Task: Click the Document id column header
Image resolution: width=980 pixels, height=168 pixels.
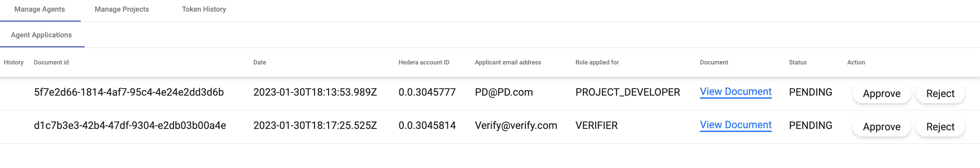Action: tap(51, 62)
